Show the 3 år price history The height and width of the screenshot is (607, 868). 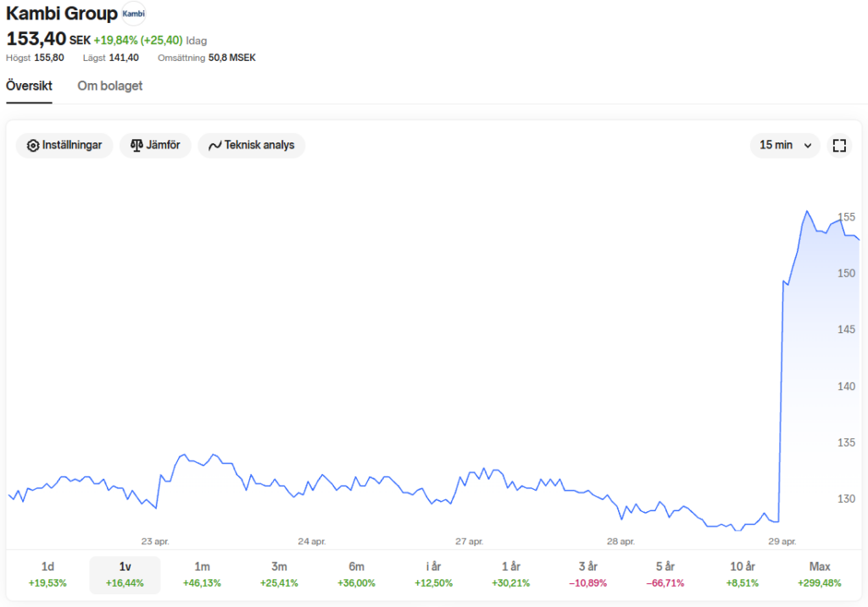tap(587, 574)
